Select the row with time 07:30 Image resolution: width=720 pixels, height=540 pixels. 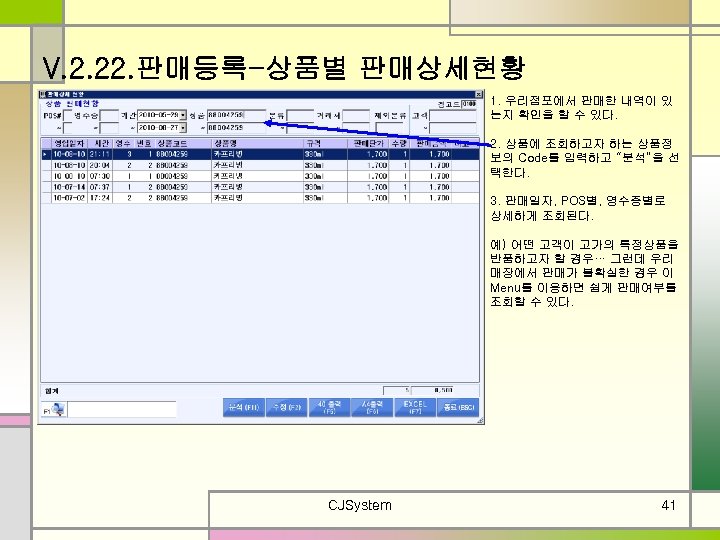[x=260, y=176]
